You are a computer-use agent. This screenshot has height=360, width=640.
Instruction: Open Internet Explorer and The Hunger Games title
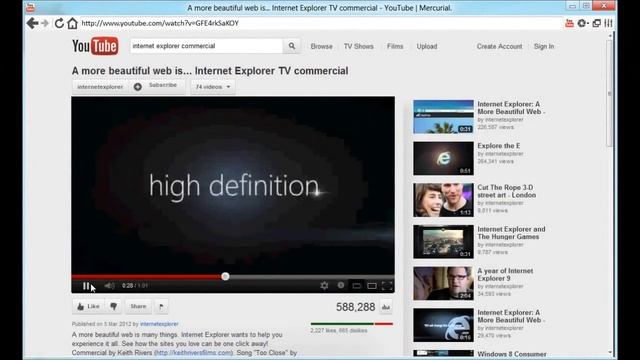(511, 233)
